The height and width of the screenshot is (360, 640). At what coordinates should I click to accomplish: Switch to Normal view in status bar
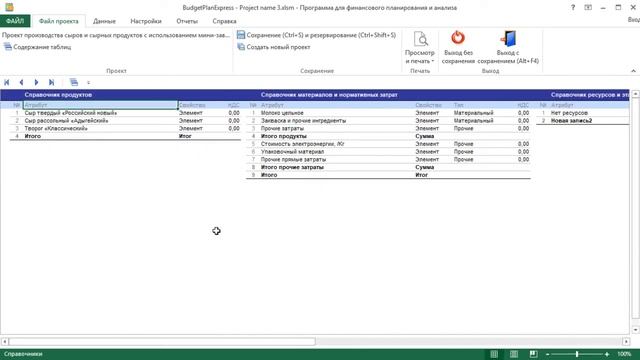494,354
